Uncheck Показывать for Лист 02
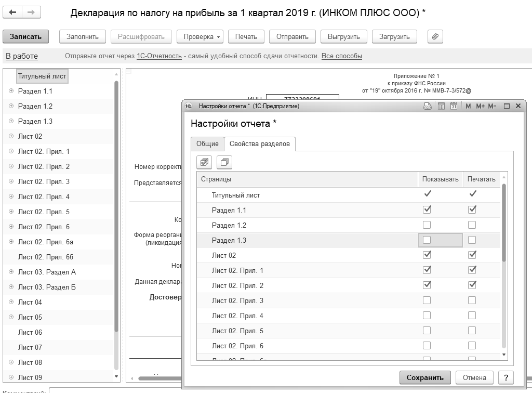The width and height of the screenshot is (532, 393). click(427, 255)
